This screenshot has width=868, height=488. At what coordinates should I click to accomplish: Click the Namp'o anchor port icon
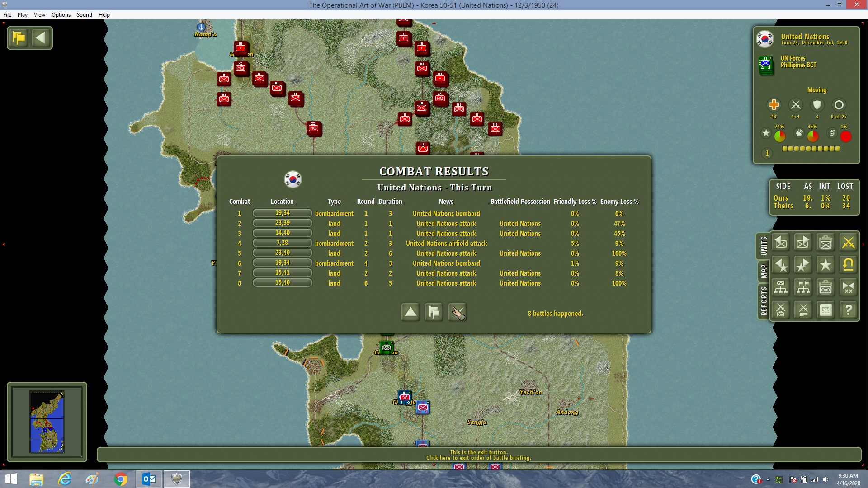pyautogui.click(x=202, y=27)
